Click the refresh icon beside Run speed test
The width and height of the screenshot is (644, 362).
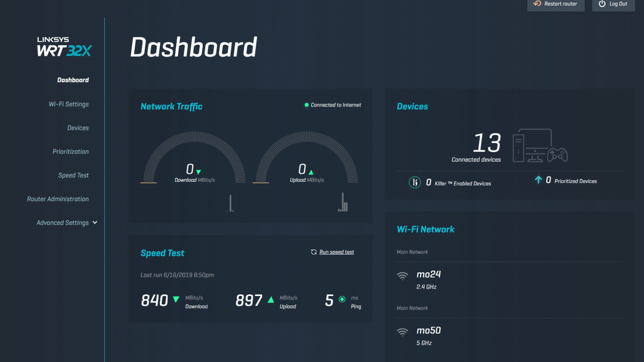point(314,252)
